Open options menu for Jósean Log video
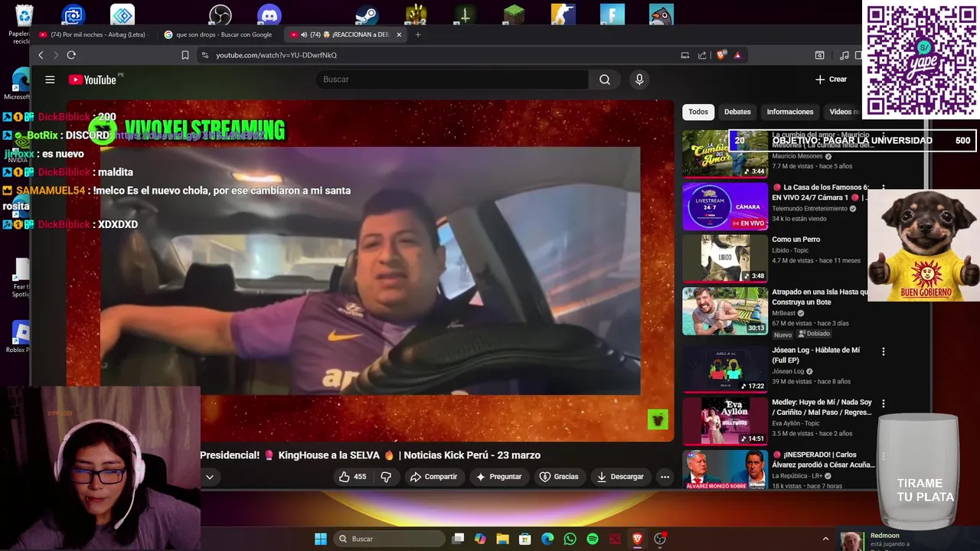This screenshot has width=980, height=551. coord(883,352)
